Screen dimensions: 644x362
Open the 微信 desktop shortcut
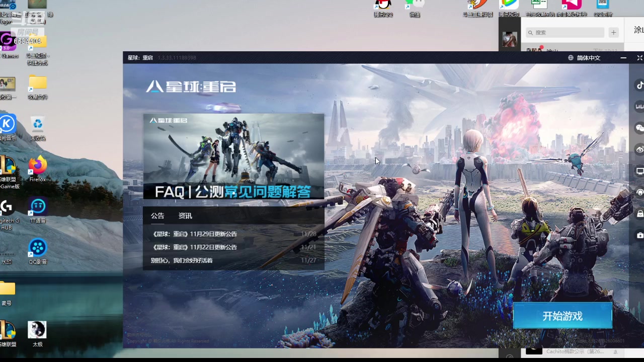(415, 9)
